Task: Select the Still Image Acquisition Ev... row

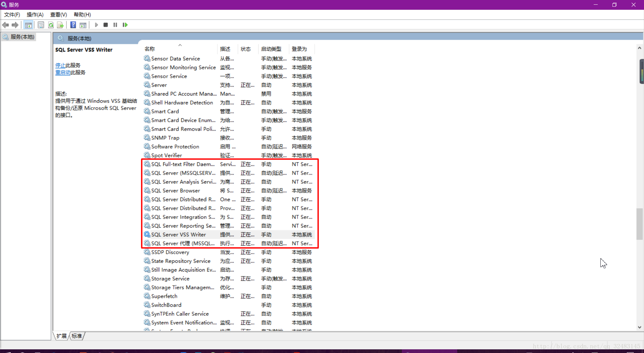Action: point(229,270)
